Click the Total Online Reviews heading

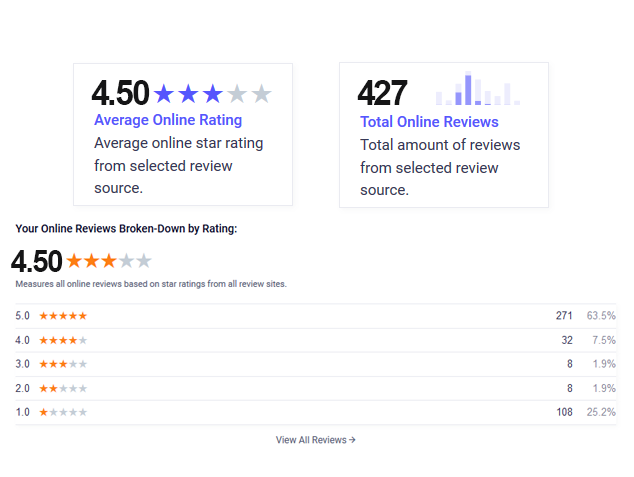(x=429, y=122)
